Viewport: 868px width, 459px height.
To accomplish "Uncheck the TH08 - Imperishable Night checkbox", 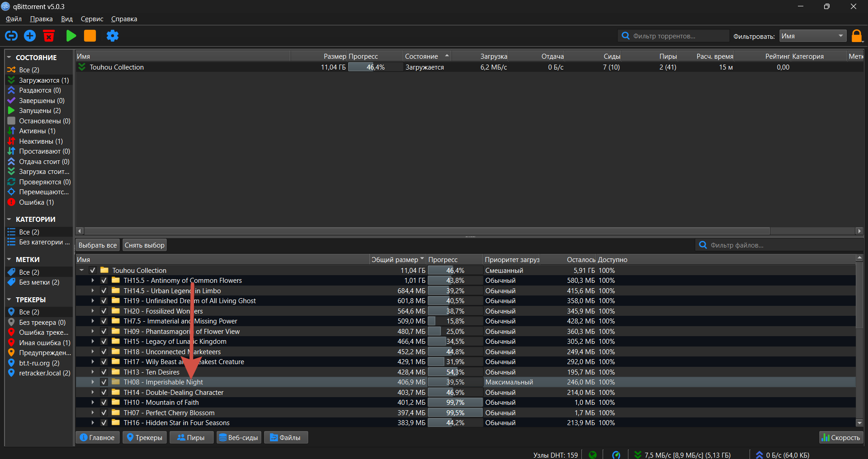I will (104, 382).
